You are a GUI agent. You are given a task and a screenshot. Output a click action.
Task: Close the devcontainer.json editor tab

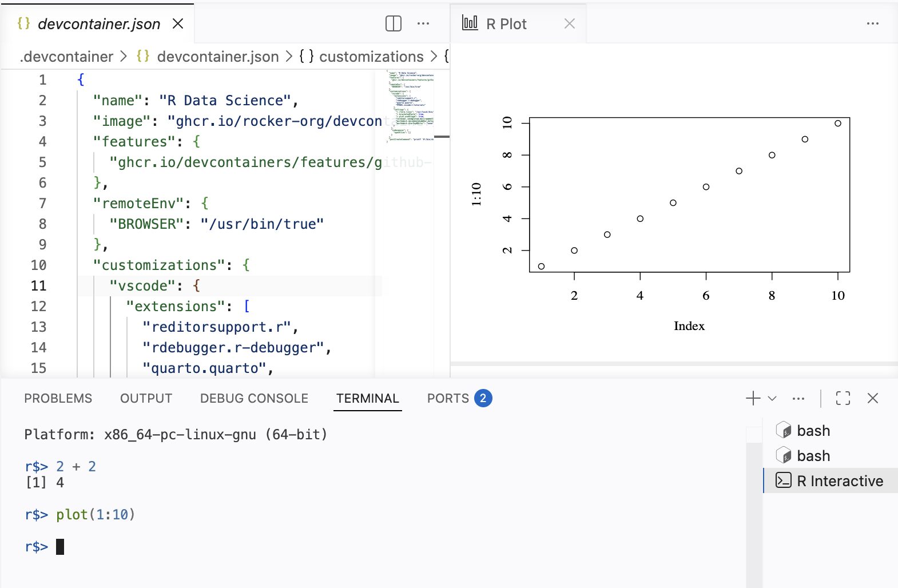coord(178,23)
